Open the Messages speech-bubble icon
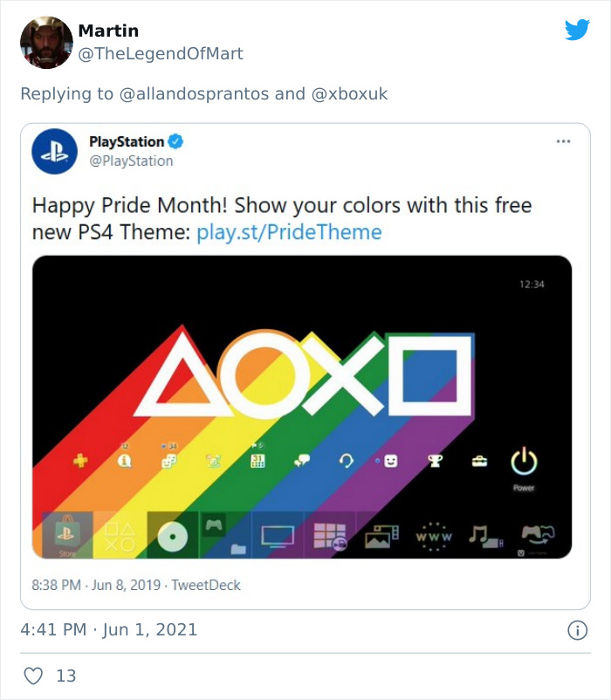 [304, 458]
